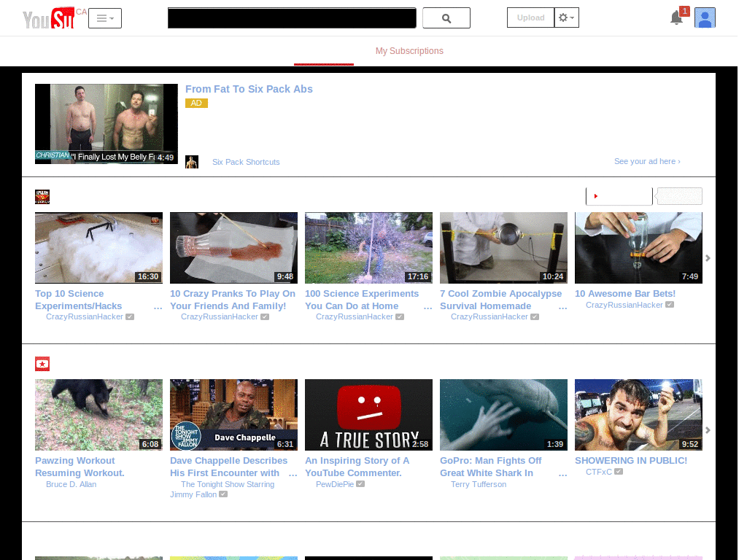Open 10 Crazy Pranks thumbnail
This screenshot has width=747, height=560.
[233, 248]
